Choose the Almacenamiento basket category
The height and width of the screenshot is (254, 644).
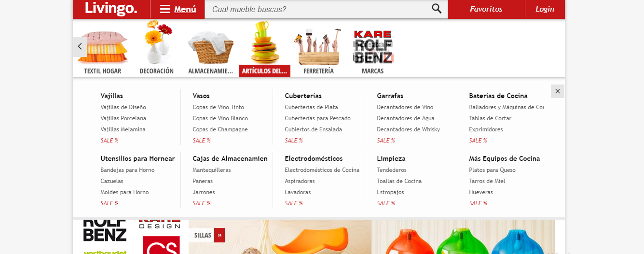tap(210, 48)
